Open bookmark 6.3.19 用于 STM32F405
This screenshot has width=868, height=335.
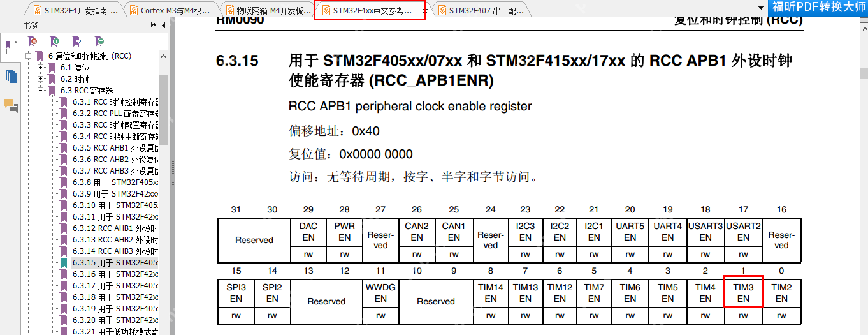click(x=115, y=309)
